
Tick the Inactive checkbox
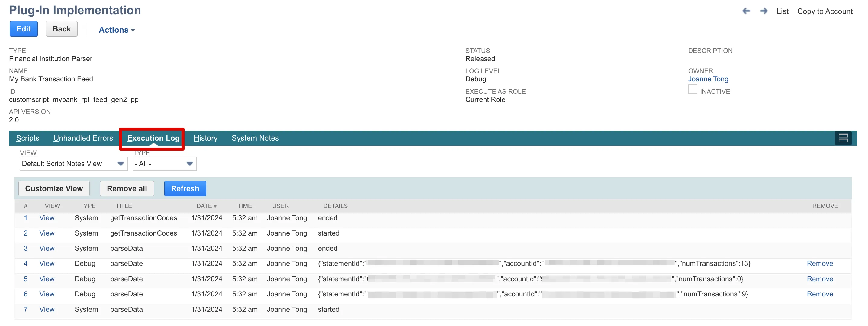693,90
